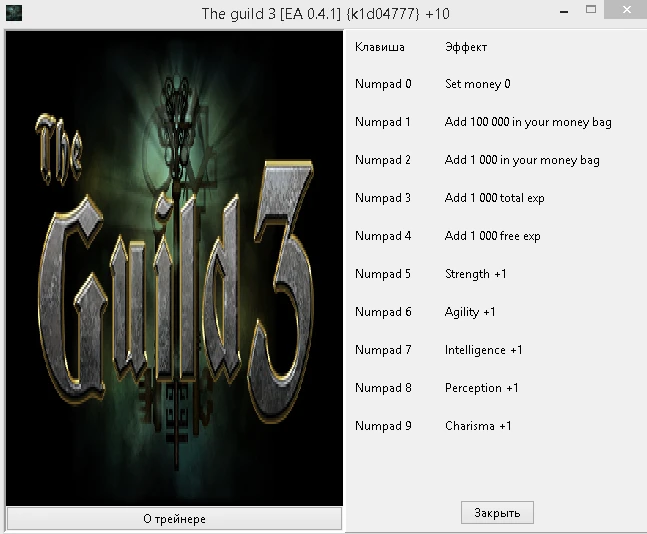
Task: Select the 'Numpad 5' key label
Action: 383,274
